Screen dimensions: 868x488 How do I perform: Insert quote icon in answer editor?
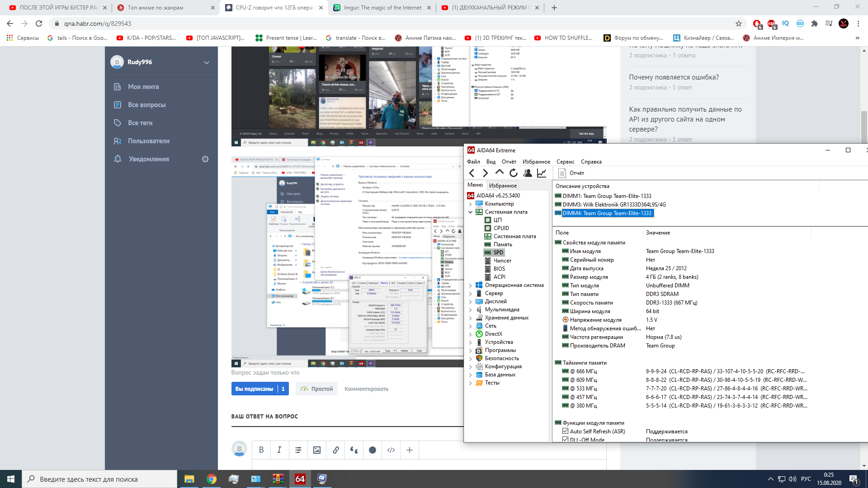[x=354, y=450]
